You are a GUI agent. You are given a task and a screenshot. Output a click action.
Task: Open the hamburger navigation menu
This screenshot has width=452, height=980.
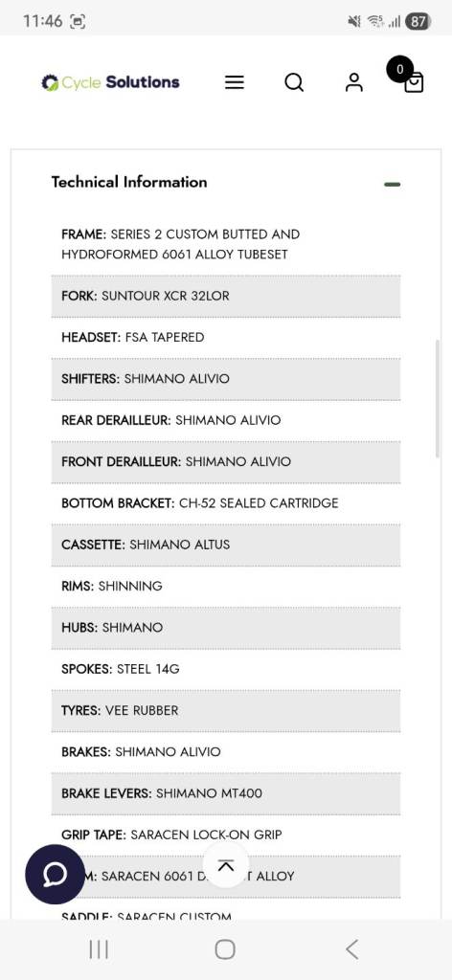click(235, 82)
